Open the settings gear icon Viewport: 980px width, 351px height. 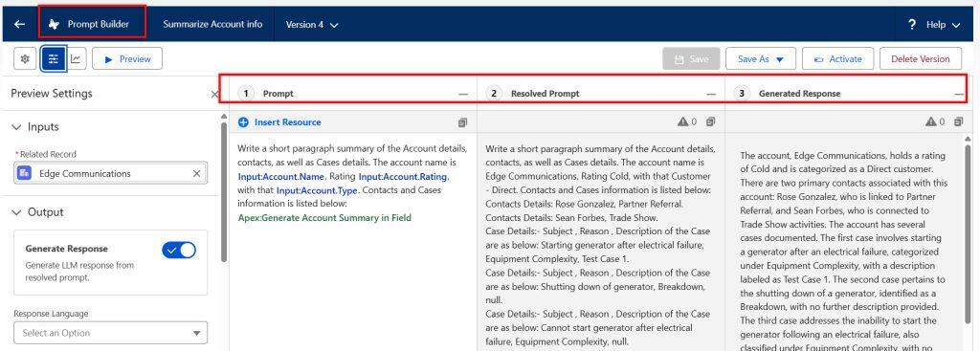point(25,58)
